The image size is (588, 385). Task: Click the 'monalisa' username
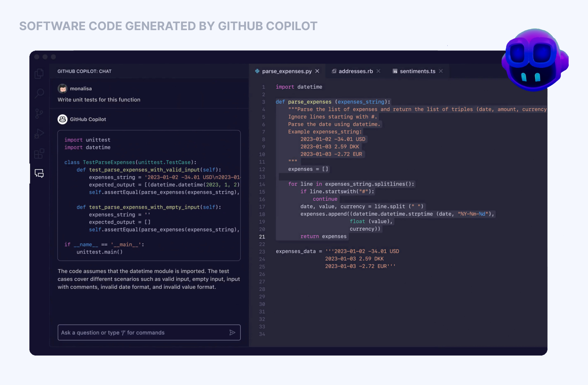pyautogui.click(x=81, y=88)
